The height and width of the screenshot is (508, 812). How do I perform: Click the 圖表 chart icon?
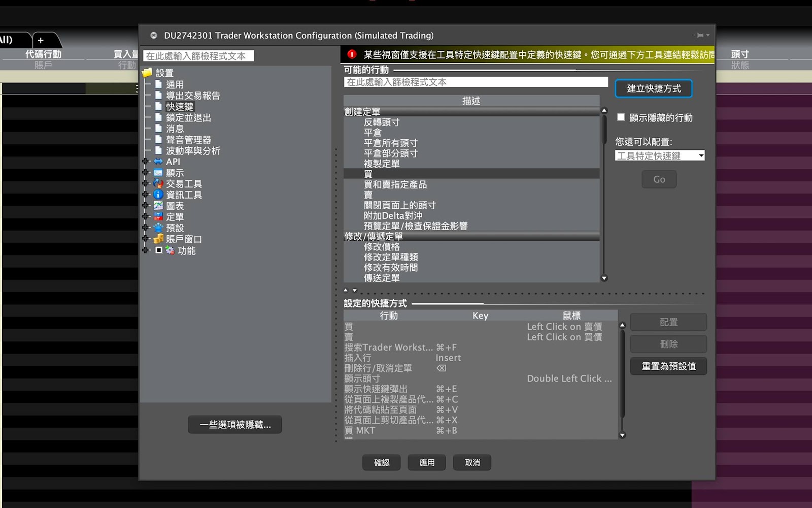point(158,206)
